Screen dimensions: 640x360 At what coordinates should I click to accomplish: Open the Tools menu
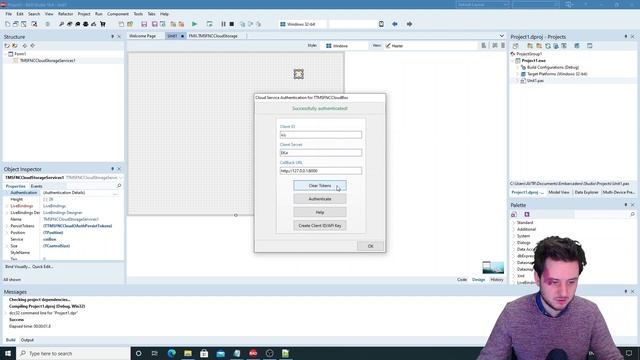point(138,14)
